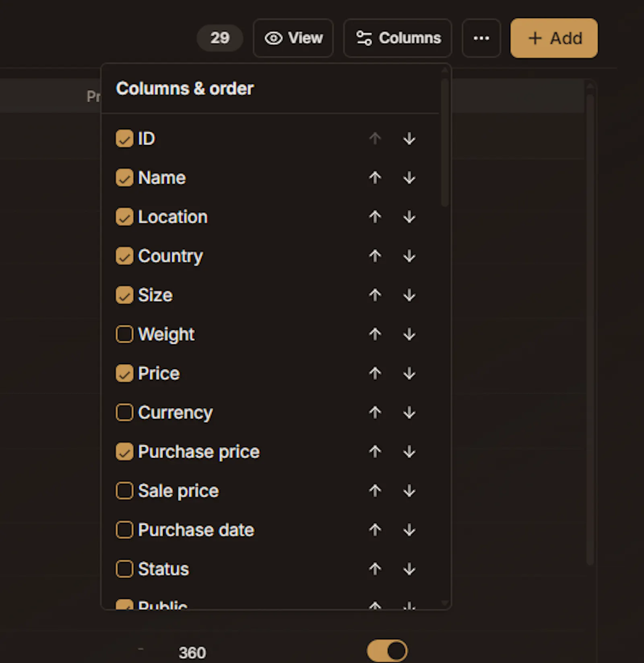Move Weight column up
Screen dimensions: 644x663
click(x=375, y=334)
